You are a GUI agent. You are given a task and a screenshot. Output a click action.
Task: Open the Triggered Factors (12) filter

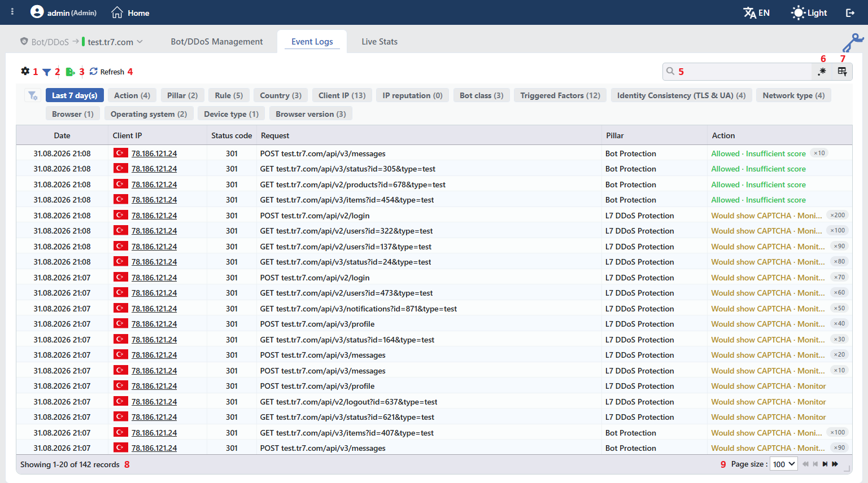coord(560,95)
